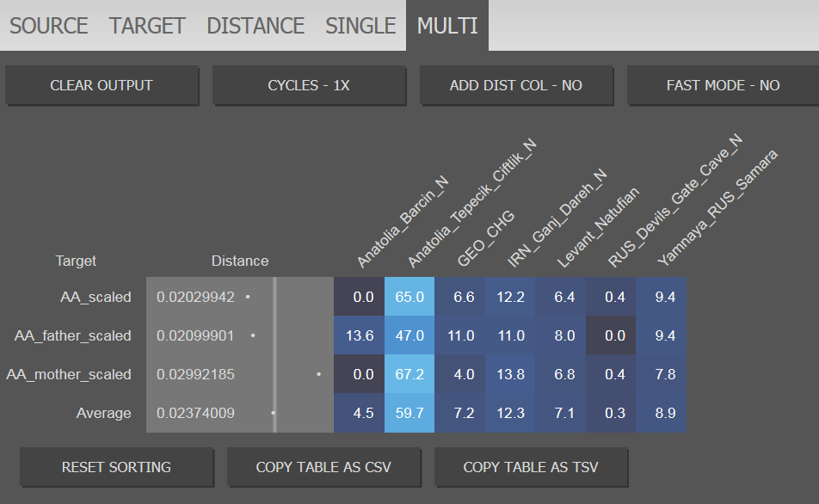Click the 67.2 cell for AA_mother_scaled
The image size is (819, 504).
point(409,374)
